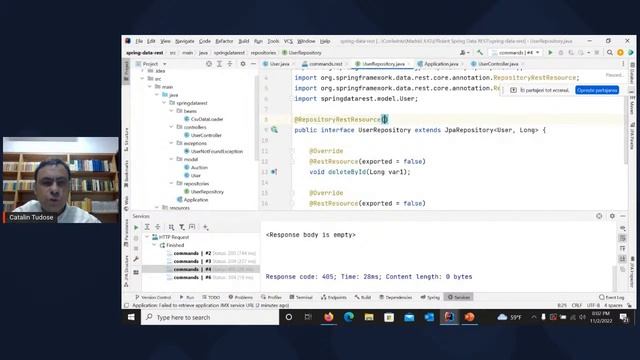
Task: Open File Explorer from the taskbar
Action: (x=369, y=317)
